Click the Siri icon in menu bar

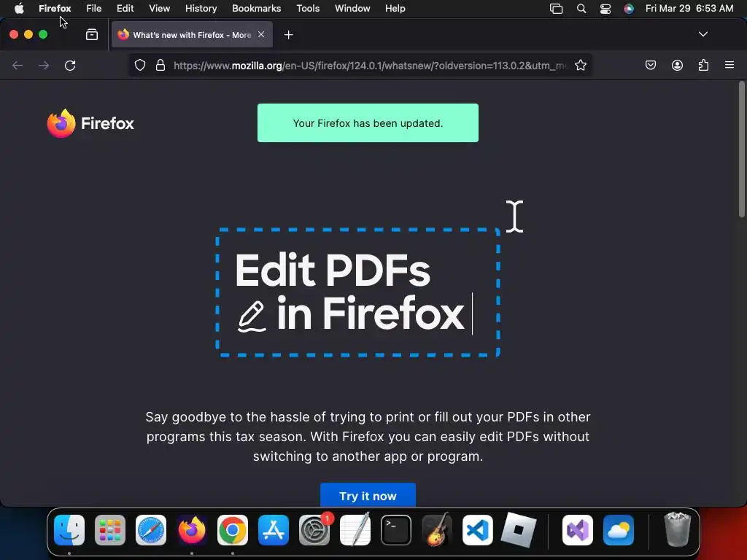coord(629,9)
